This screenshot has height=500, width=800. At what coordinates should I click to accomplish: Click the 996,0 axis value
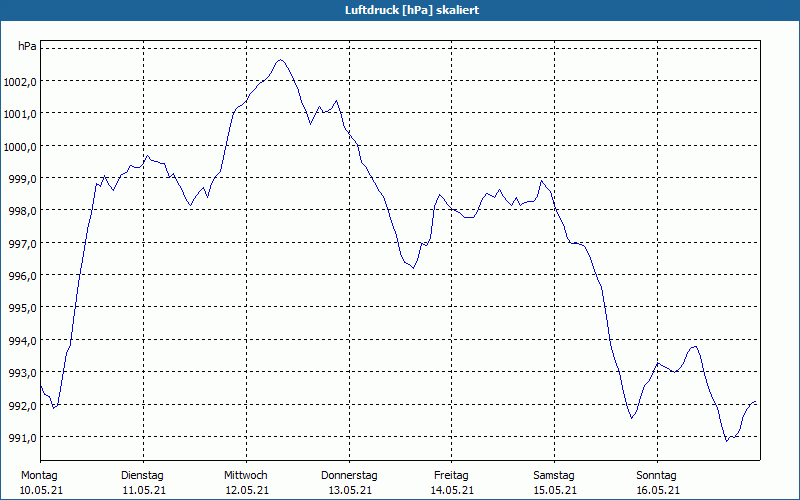23,276
